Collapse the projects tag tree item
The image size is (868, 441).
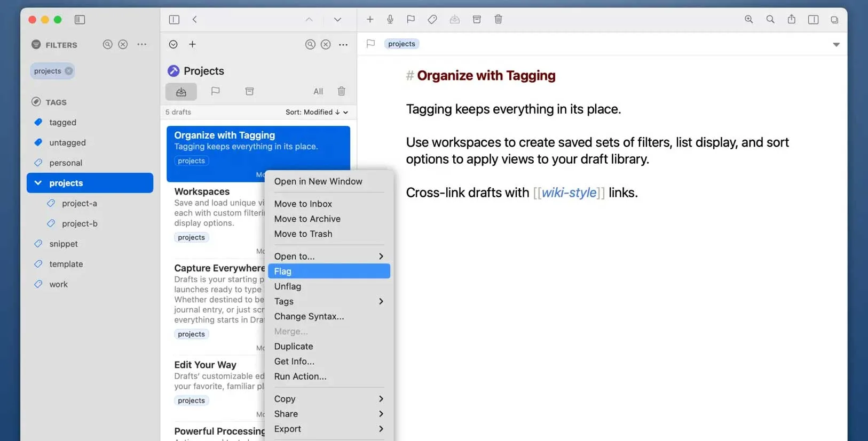[38, 183]
